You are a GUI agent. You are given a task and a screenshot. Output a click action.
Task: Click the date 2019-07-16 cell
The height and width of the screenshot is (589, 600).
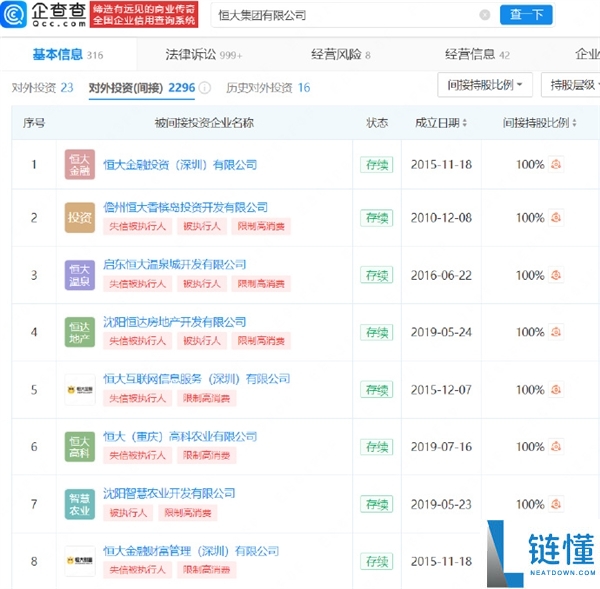[441, 447]
